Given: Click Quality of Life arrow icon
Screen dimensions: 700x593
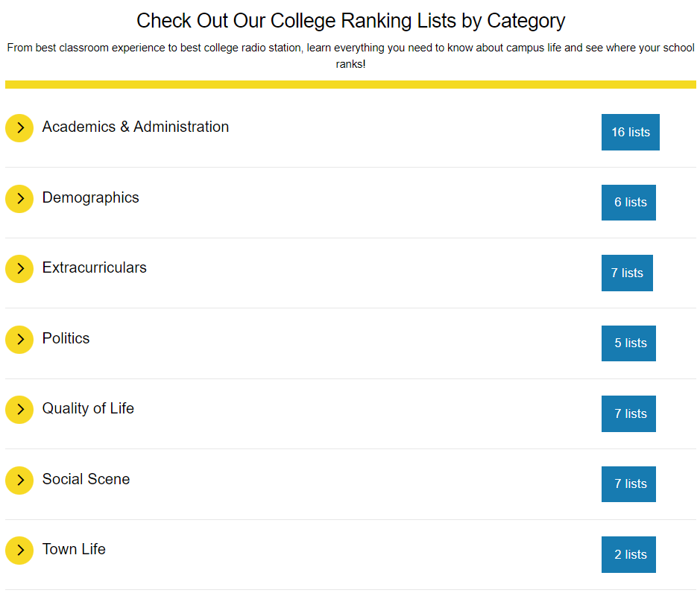Looking at the screenshot, I should point(19,410).
